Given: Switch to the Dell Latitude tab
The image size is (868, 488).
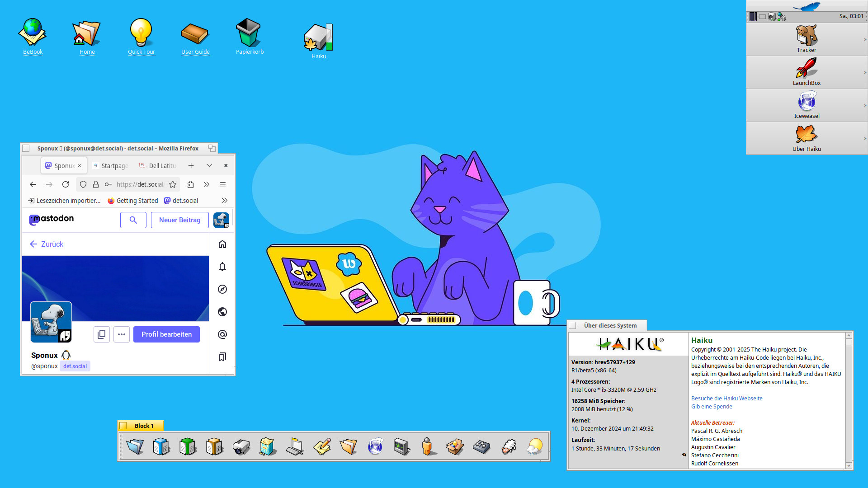Looking at the screenshot, I should (158, 166).
